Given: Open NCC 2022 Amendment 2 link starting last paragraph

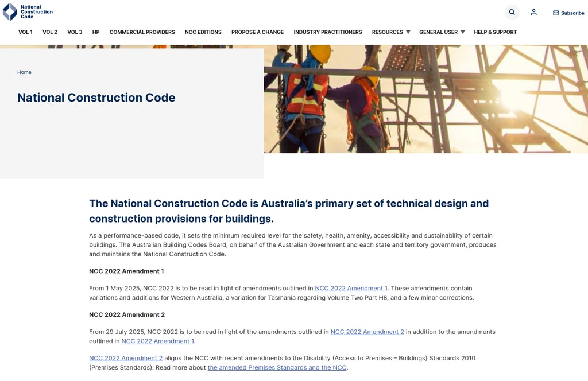Looking at the screenshot, I should [x=126, y=358].
